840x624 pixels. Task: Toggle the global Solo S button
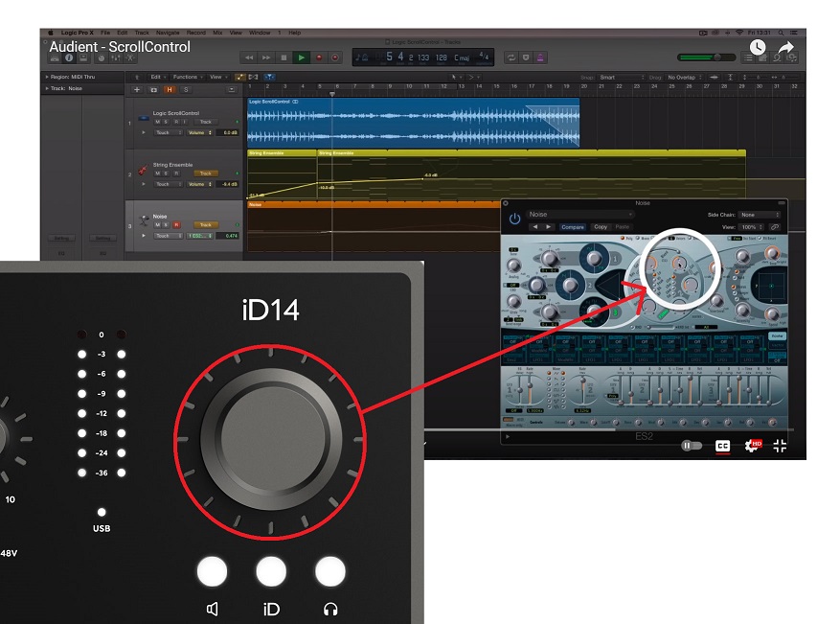click(186, 89)
